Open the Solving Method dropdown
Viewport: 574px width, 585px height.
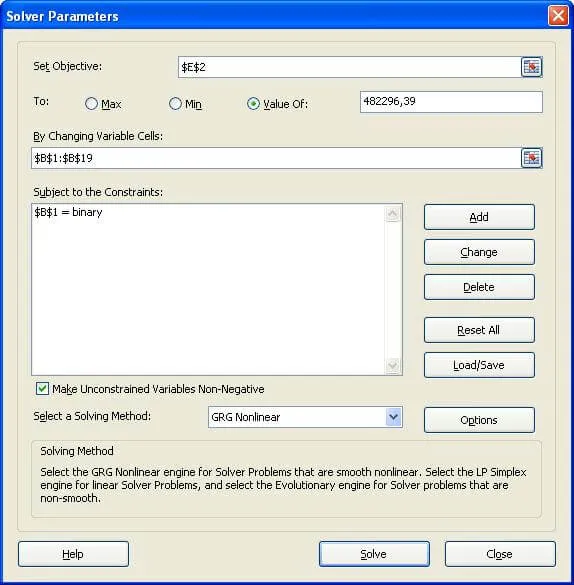point(393,417)
